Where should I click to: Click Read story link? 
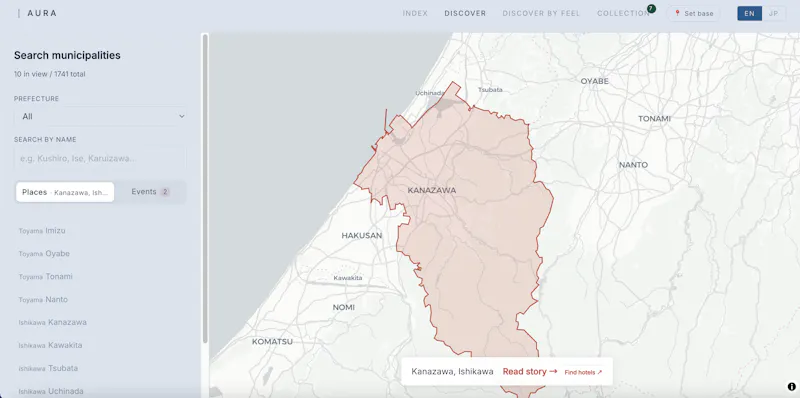[530, 371]
